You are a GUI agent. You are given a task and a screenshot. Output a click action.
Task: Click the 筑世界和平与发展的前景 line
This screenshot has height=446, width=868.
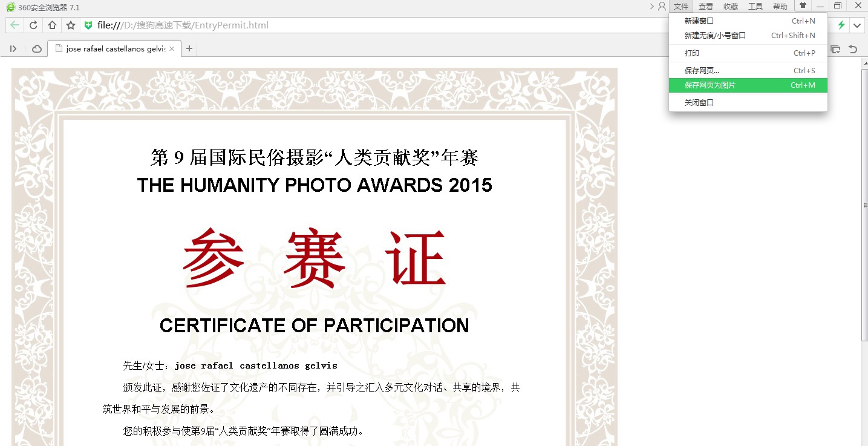[x=159, y=409]
